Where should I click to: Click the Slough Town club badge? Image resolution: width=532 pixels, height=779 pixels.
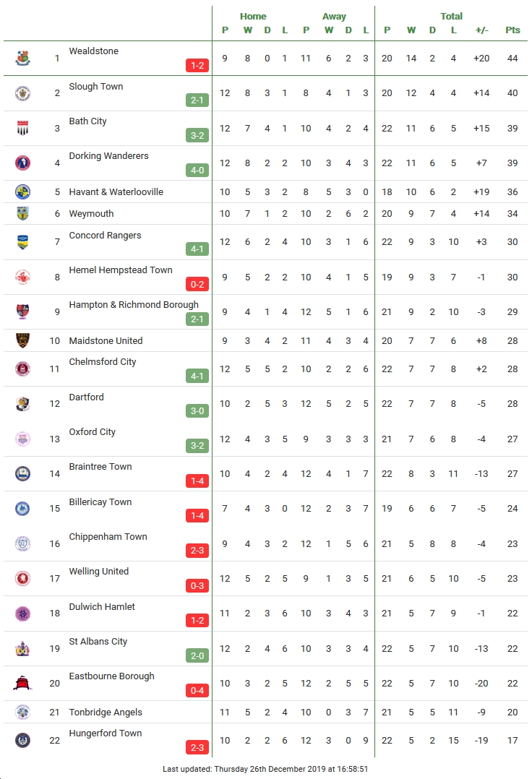(22, 93)
